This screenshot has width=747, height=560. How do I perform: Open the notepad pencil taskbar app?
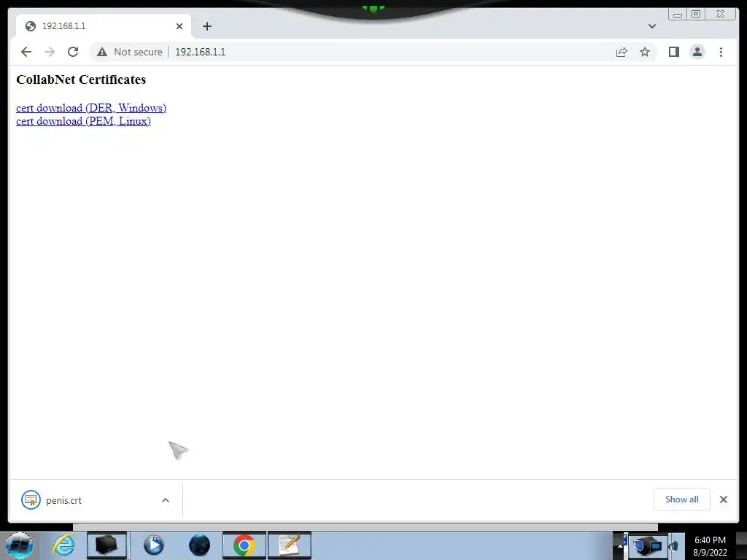[289, 545]
